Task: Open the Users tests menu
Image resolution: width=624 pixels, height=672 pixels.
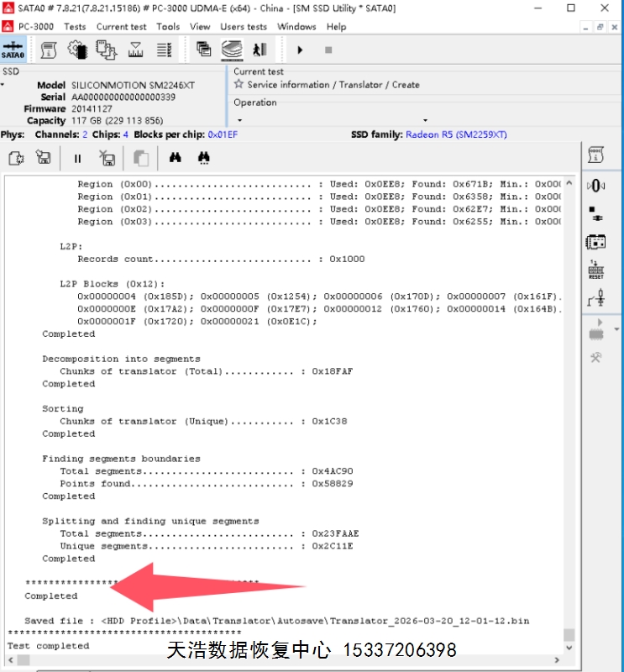Action: 244,26
